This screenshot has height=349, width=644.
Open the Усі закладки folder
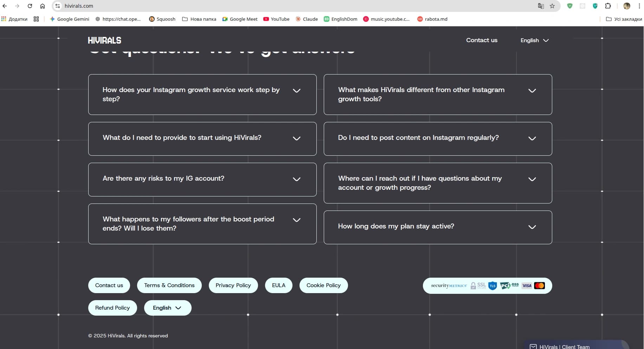click(x=624, y=19)
